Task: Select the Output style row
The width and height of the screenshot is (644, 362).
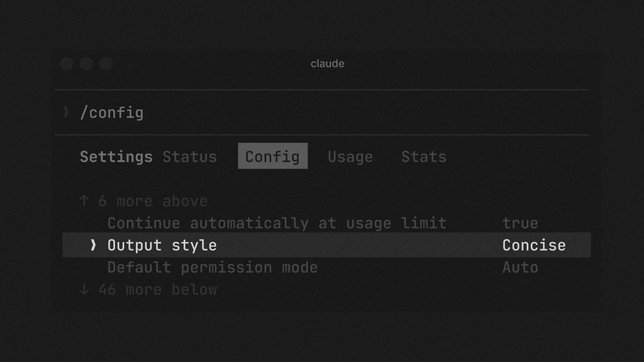Action: point(326,245)
